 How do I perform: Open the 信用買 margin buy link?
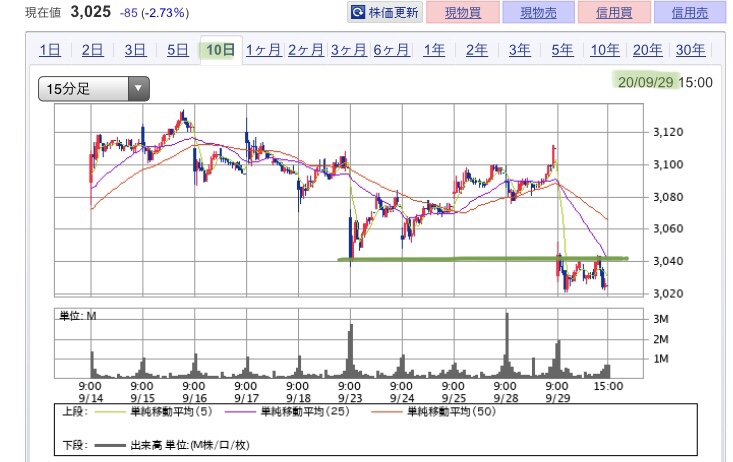click(614, 13)
